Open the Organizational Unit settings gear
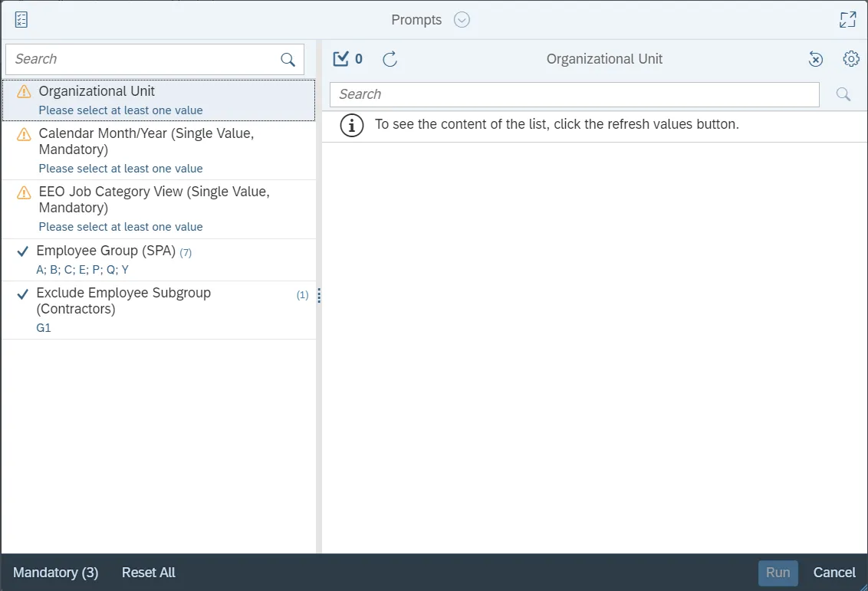 pyautogui.click(x=851, y=59)
